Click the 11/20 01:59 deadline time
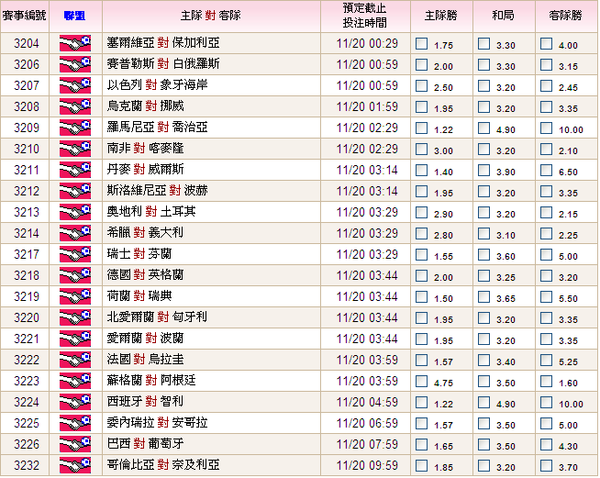Image resolution: width=600 pixels, height=478 pixels. click(x=367, y=106)
